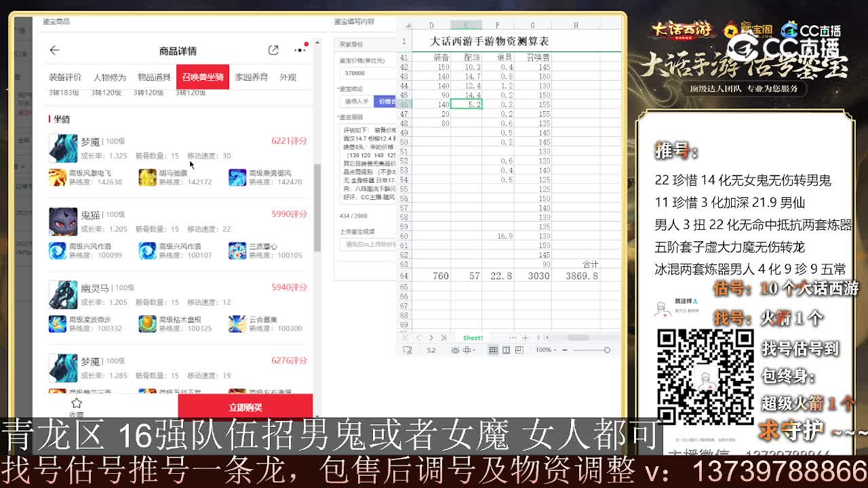This screenshot has height=488, width=868.
Task: Add a new sheet with the plus icon
Action: (525, 338)
